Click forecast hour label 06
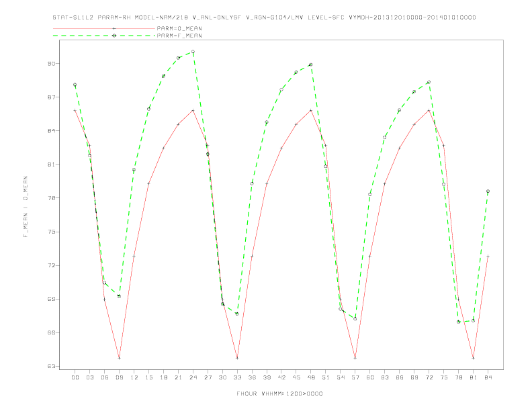The image size is (532, 411). click(x=105, y=377)
